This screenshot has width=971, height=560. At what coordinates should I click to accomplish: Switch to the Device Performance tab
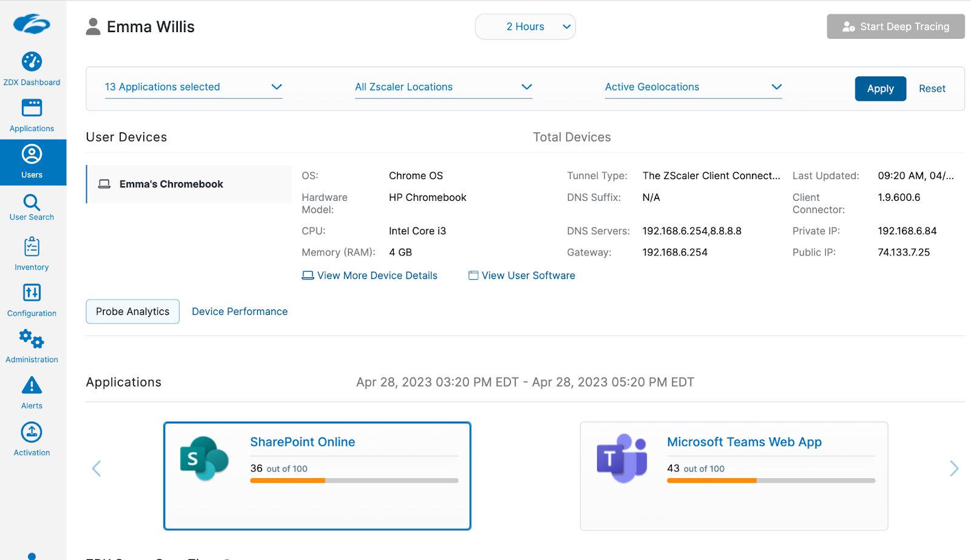(240, 311)
